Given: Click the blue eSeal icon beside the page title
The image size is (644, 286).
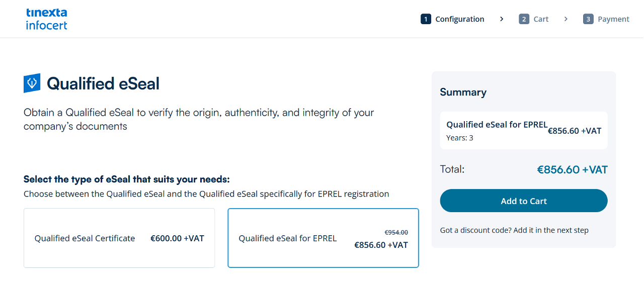Looking at the screenshot, I should (x=32, y=83).
